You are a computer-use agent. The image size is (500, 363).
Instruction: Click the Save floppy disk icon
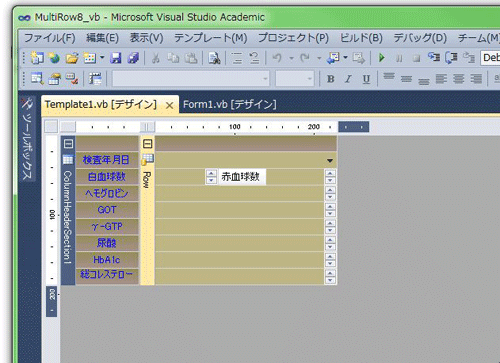116,58
